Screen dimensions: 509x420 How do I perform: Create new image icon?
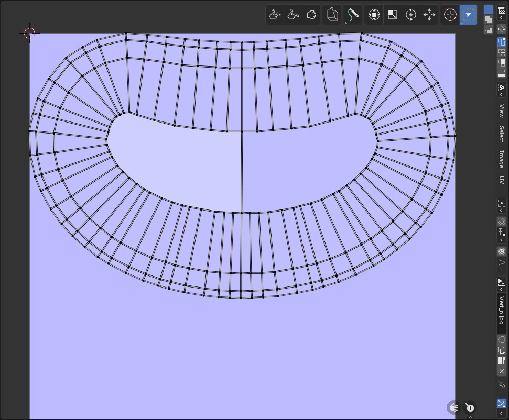pyautogui.click(x=502, y=350)
